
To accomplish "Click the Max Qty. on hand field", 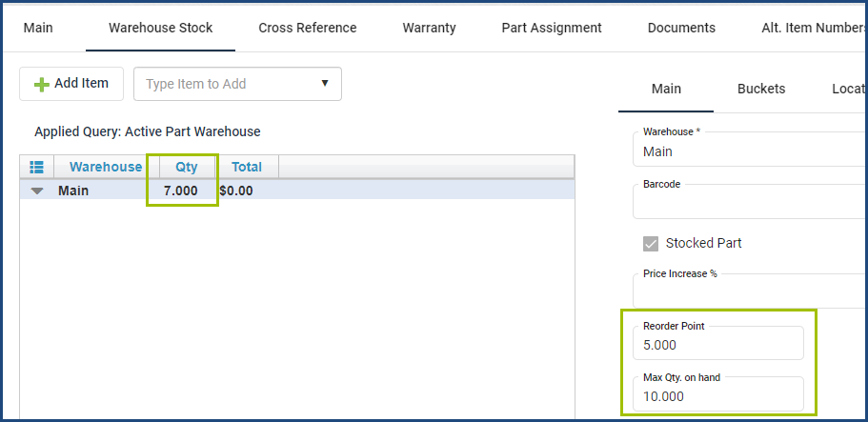I will pyautogui.click(x=718, y=393).
